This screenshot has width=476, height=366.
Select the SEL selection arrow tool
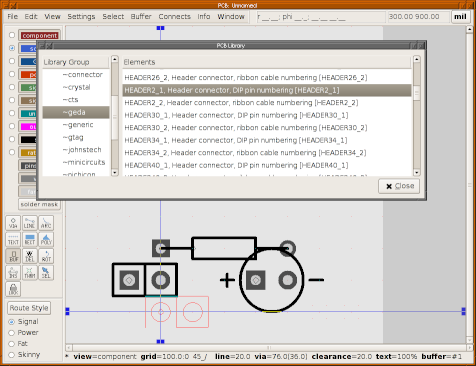pos(46,272)
